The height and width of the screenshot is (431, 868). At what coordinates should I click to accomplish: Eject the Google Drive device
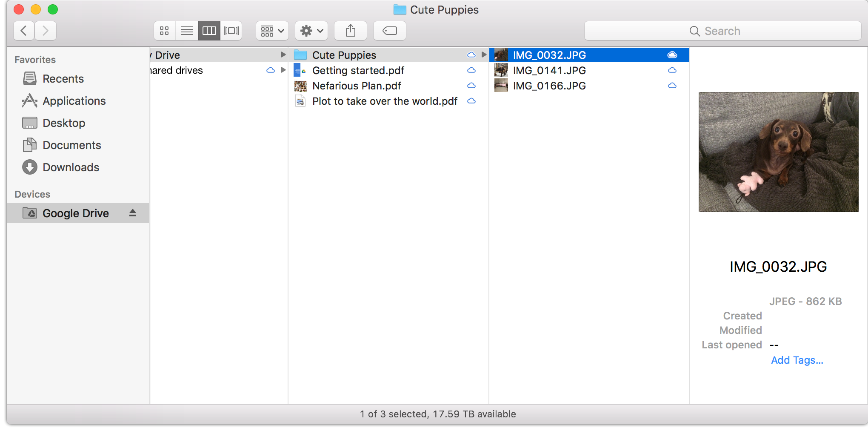133,213
